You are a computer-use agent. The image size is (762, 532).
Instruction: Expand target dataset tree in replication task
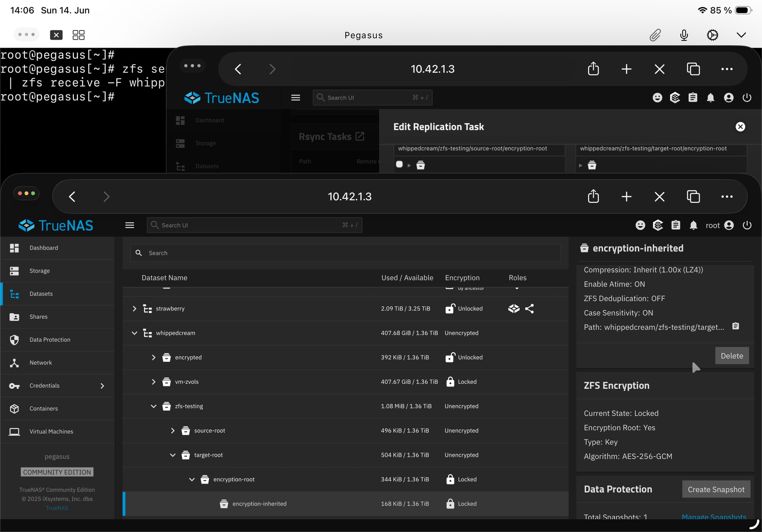581,165
